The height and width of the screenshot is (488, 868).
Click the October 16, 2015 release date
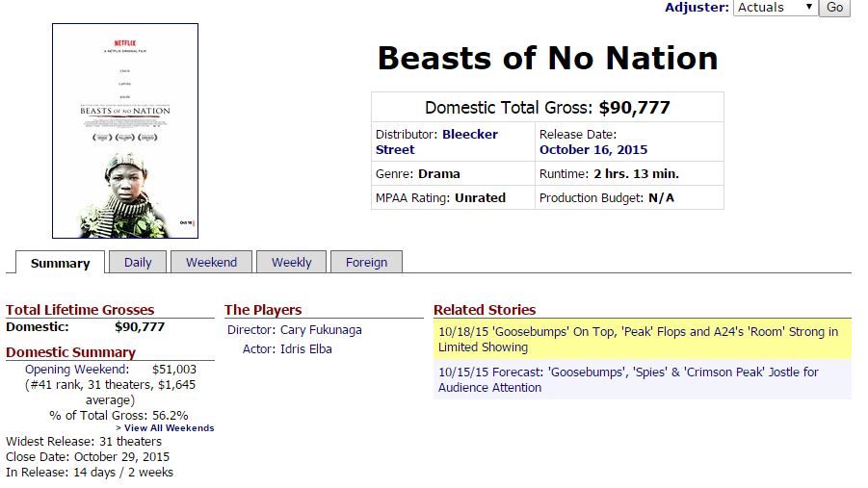coord(593,150)
